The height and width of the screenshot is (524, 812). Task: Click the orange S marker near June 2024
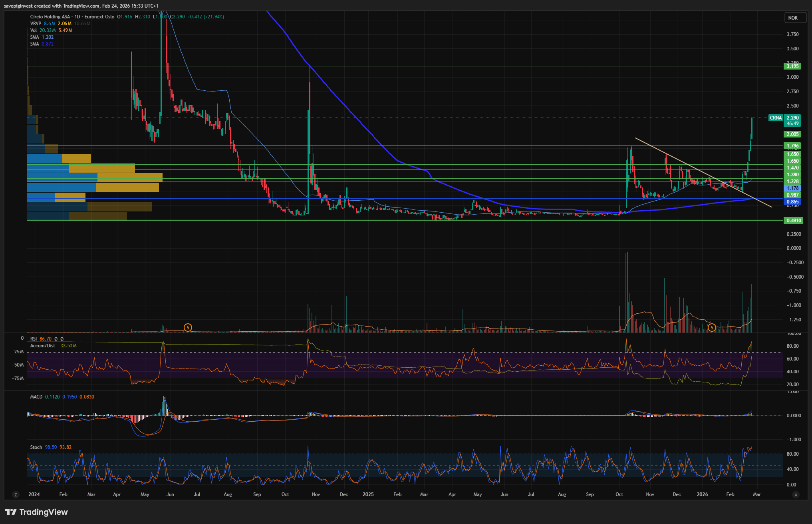[x=188, y=328]
